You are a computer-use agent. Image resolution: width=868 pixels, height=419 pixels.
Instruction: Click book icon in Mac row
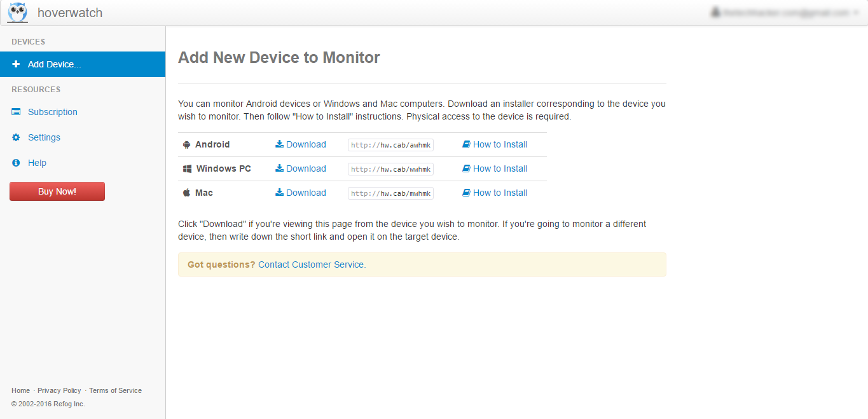(466, 193)
